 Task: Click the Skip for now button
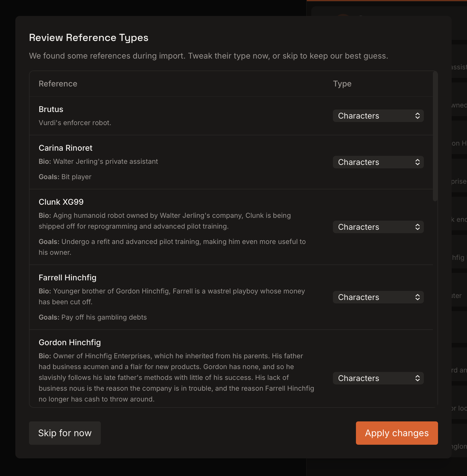[x=65, y=433]
